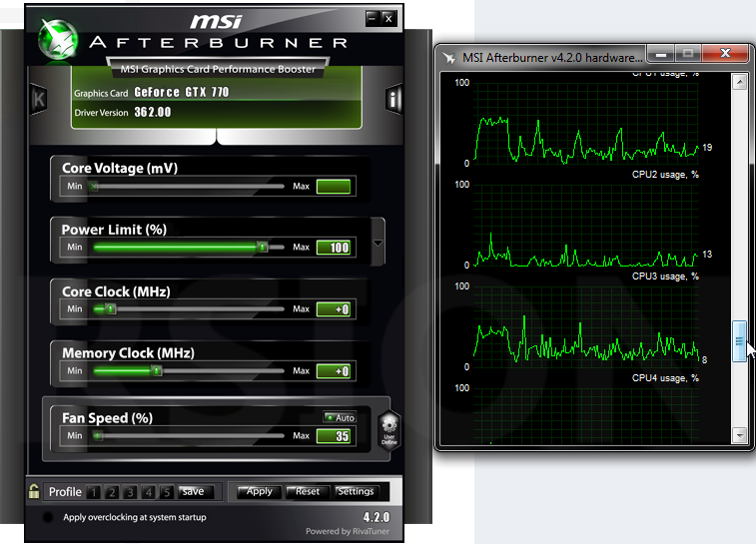Click the Memory Clock +0 value field

point(334,371)
